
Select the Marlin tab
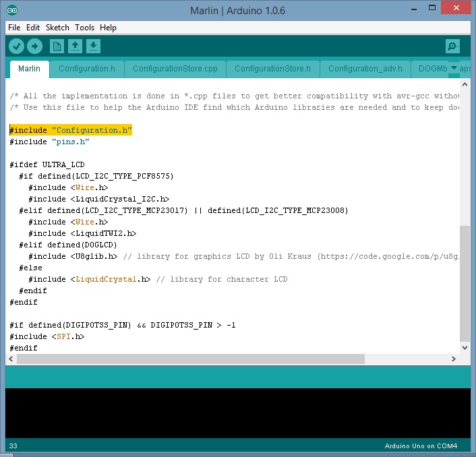[x=29, y=69]
